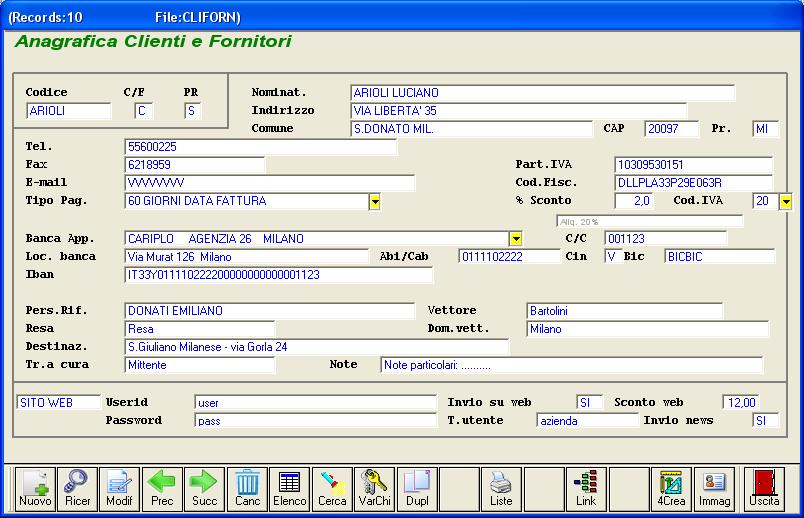Screen dimensions: 804x518
Task: Open the Immag image icon
Action: point(714,489)
